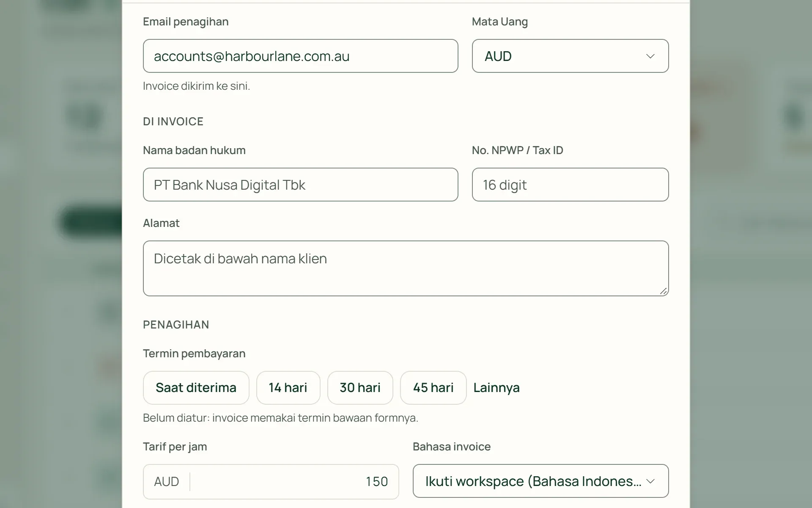Set payment term to '45 hari'
812x508 pixels.
(433, 388)
